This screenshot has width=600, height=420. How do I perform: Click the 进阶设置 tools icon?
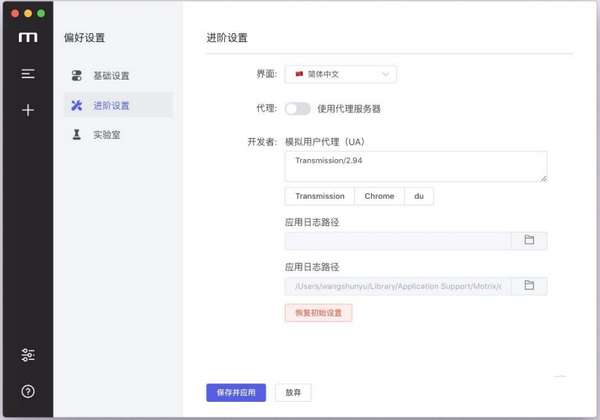tap(77, 105)
